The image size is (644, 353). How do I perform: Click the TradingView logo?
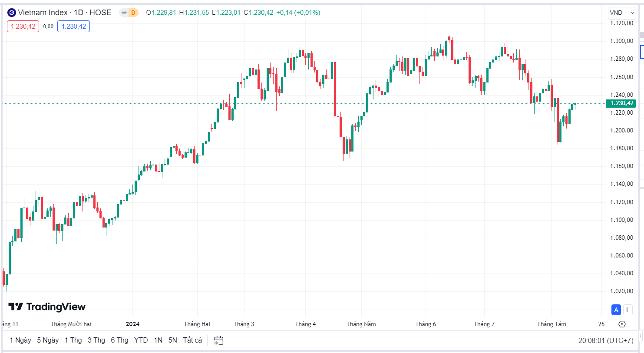[47, 307]
